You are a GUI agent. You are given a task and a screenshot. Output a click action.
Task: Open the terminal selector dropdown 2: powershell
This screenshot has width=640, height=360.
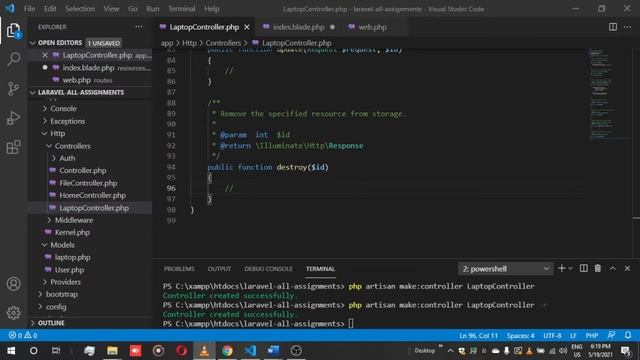pyautogui.click(x=505, y=269)
